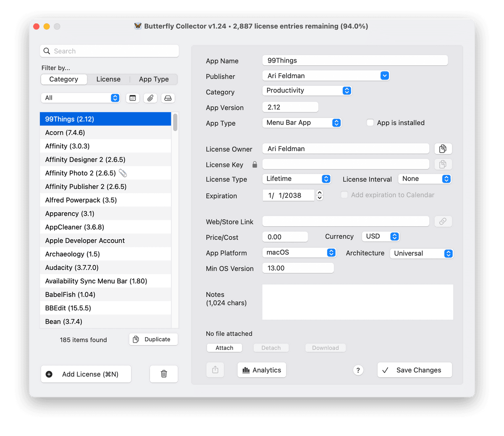Image resolution: width=504 pixels, height=436 pixels.
Task: Enable the App is installed checkbox
Action: (370, 123)
